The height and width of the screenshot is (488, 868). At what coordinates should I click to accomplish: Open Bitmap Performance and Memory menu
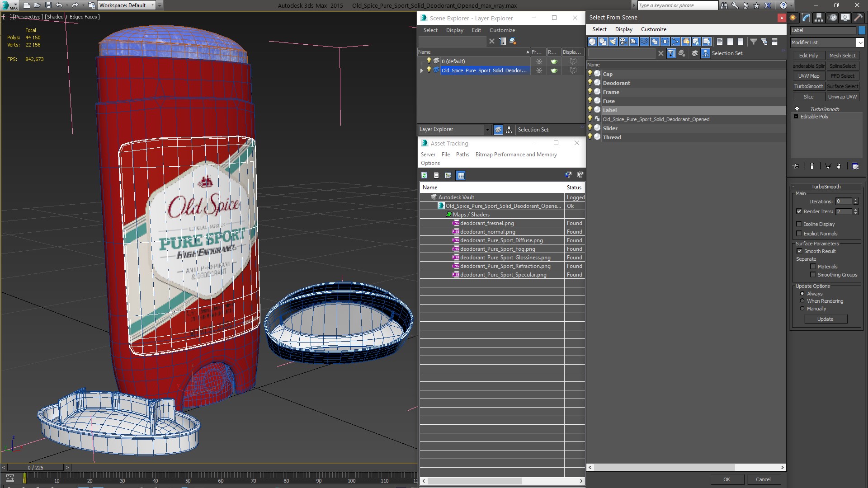(x=516, y=155)
